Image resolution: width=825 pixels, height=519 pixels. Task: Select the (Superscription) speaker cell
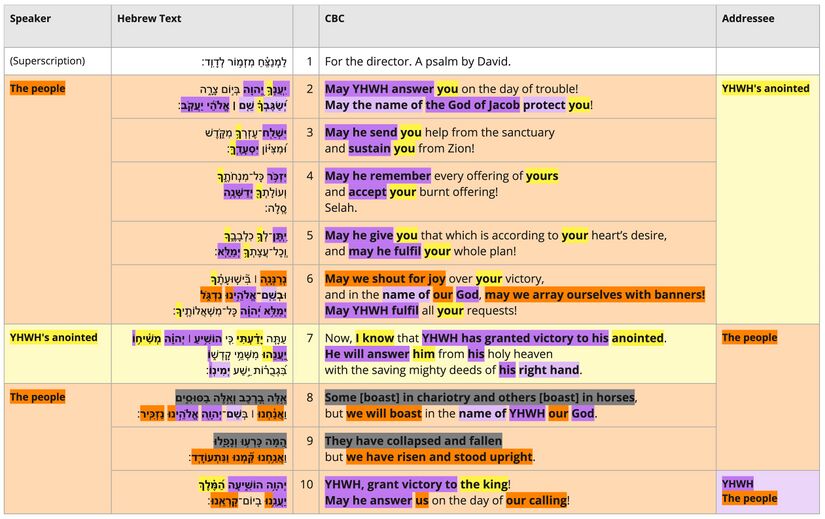(x=47, y=61)
